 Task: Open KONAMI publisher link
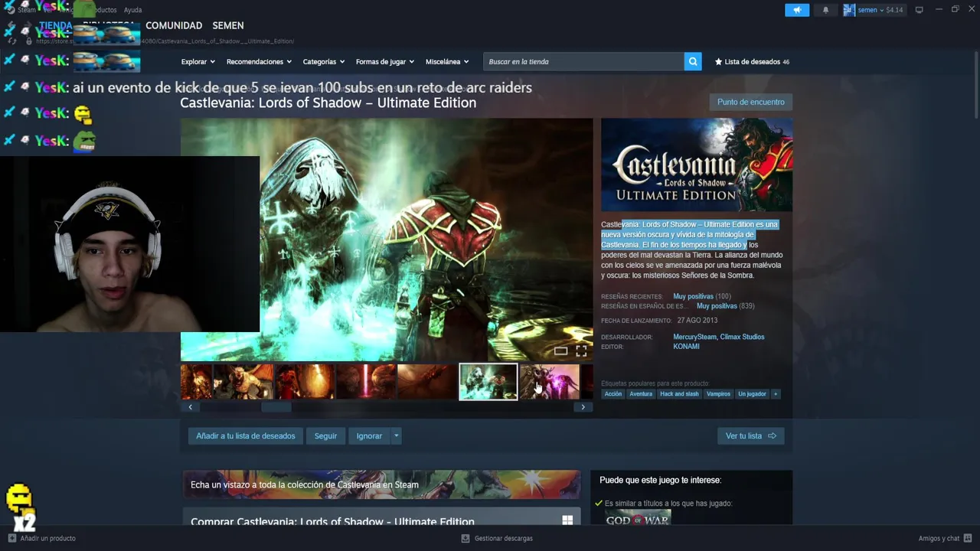coord(686,347)
